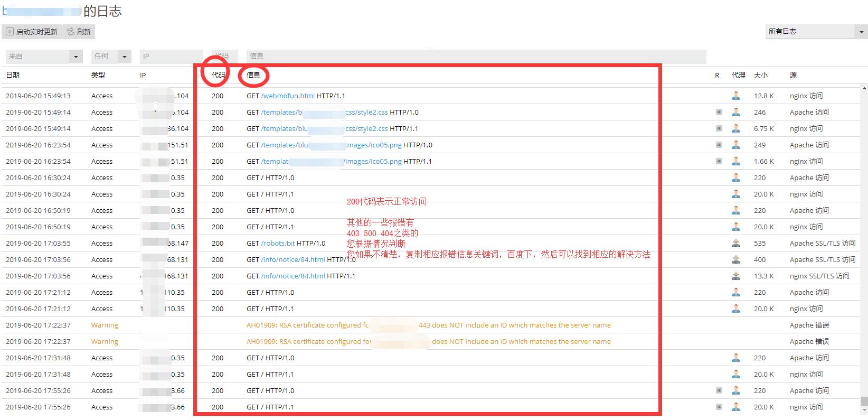Click agent icon in 16:30:24 nginx row
Screen dimensions: 868x420
tap(736, 194)
